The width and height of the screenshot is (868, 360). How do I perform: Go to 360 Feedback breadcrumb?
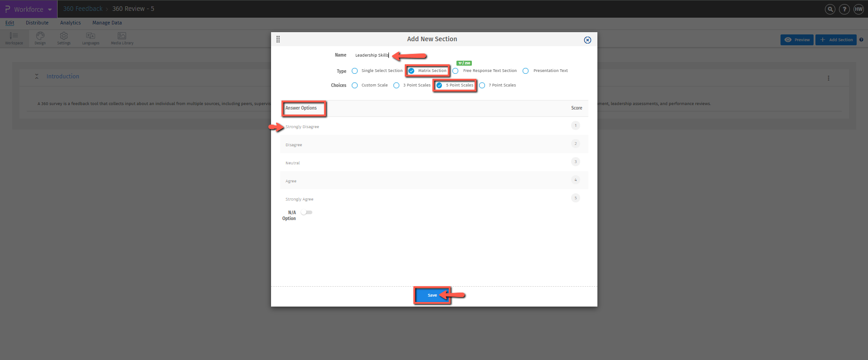click(x=83, y=9)
